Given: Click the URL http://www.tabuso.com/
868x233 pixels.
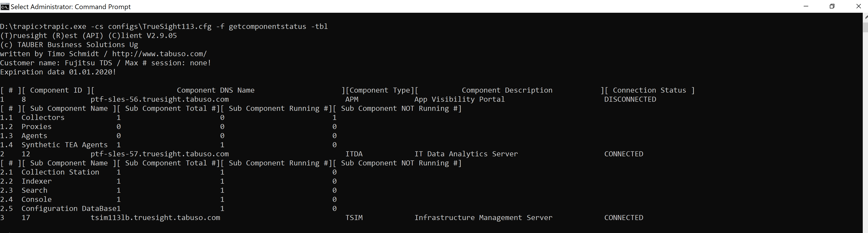Looking at the screenshot, I should click(159, 54).
